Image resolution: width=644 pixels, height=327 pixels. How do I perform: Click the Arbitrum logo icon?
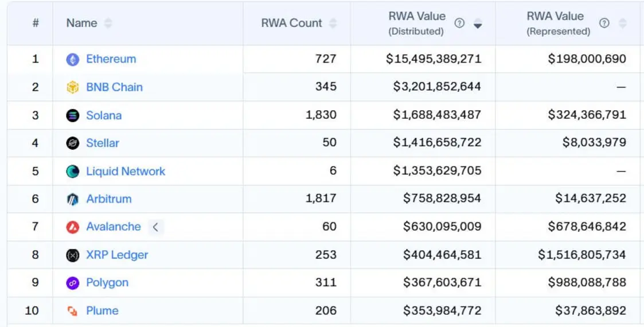tap(73, 199)
